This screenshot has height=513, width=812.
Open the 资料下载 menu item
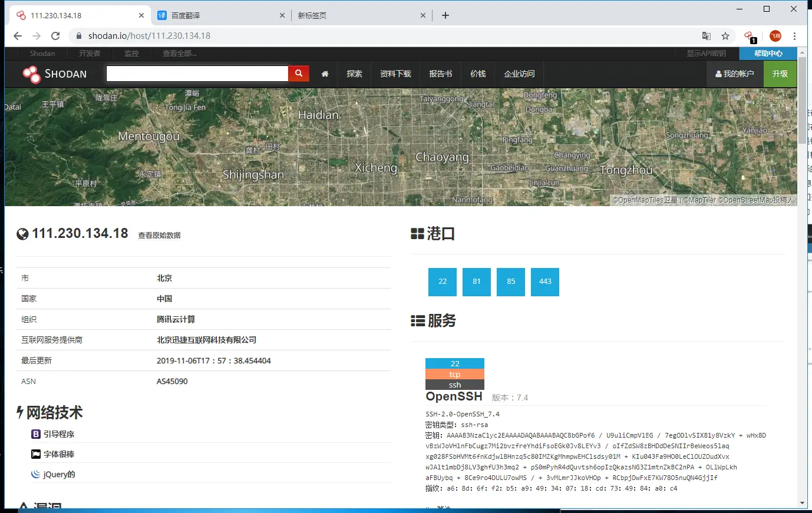(x=395, y=74)
